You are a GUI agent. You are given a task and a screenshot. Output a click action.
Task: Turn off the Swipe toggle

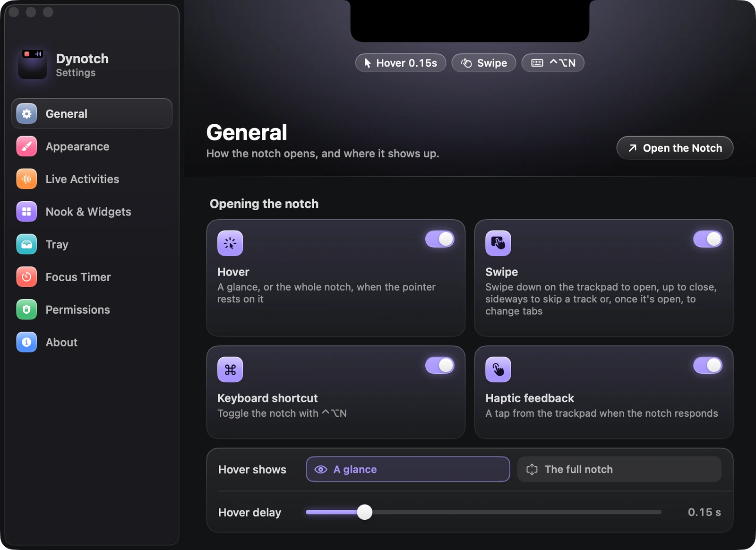click(x=707, y=239)
